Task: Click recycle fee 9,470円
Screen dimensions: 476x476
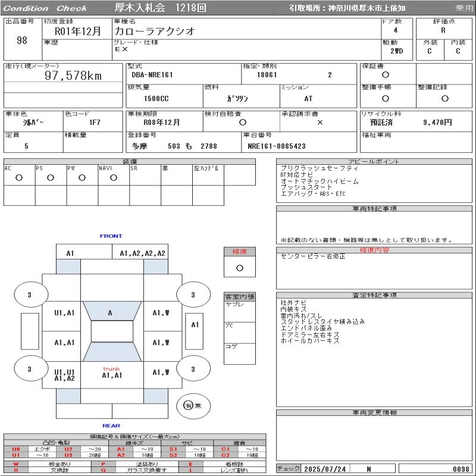Action: click(437, 123)
